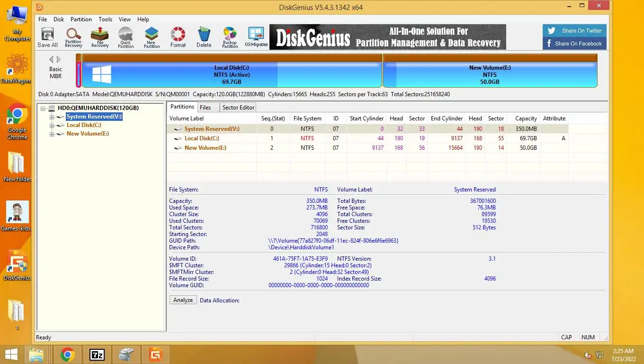Select Local Disk(C:) in the tree
This screenshot has height=364, width=644.
(x=84, y=125)
